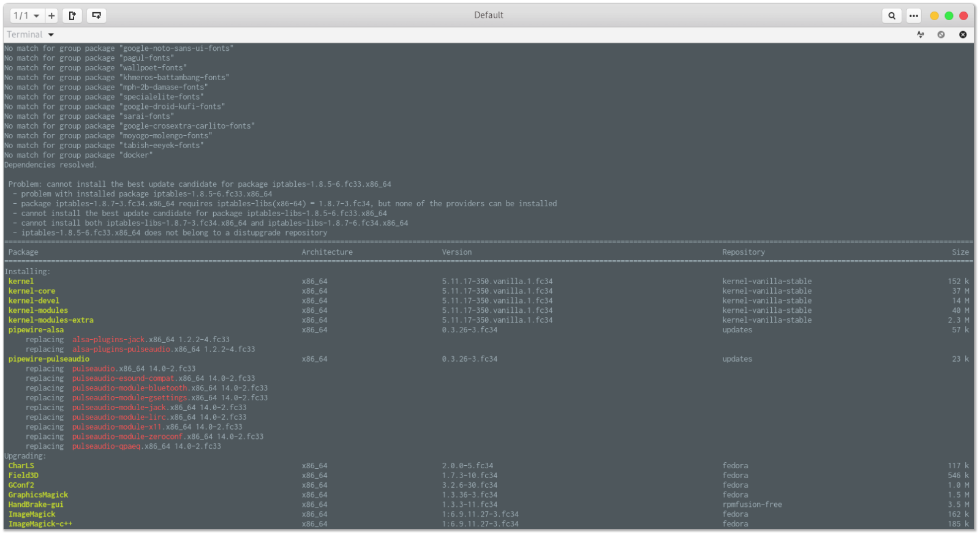Screen dimensions: 980x535
Task: Click the Version column header
Action: (x=457, y=252)
